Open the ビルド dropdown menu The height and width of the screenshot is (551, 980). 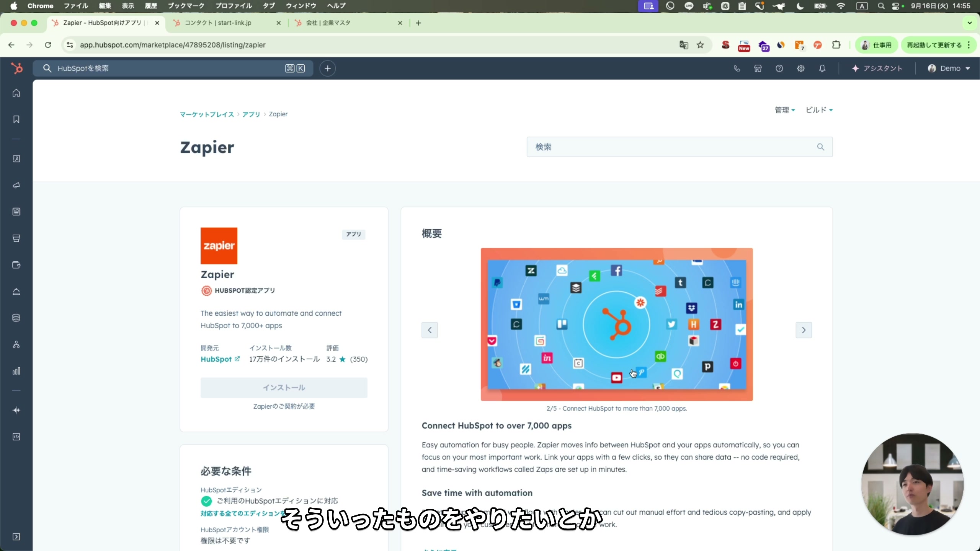pyautogui.click(x=819, y=110)
